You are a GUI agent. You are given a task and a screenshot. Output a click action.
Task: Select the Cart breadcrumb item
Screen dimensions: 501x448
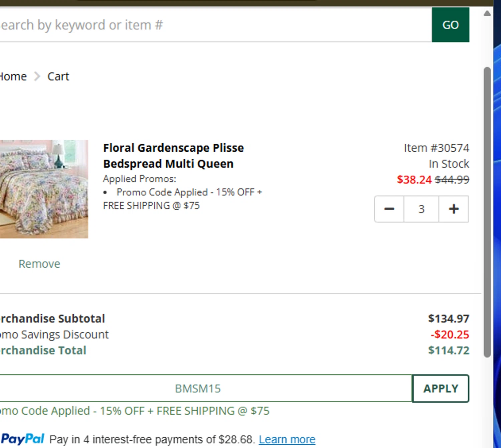[x=58, y=77]
